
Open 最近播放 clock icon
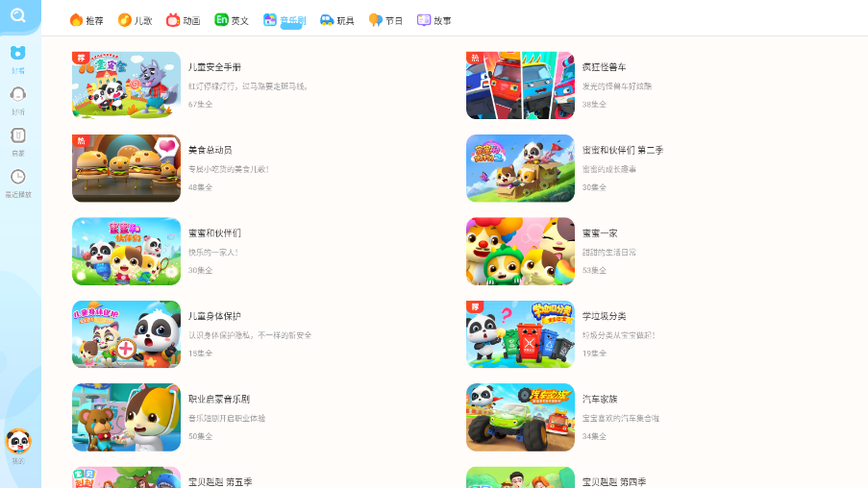(x=17, y=177)
